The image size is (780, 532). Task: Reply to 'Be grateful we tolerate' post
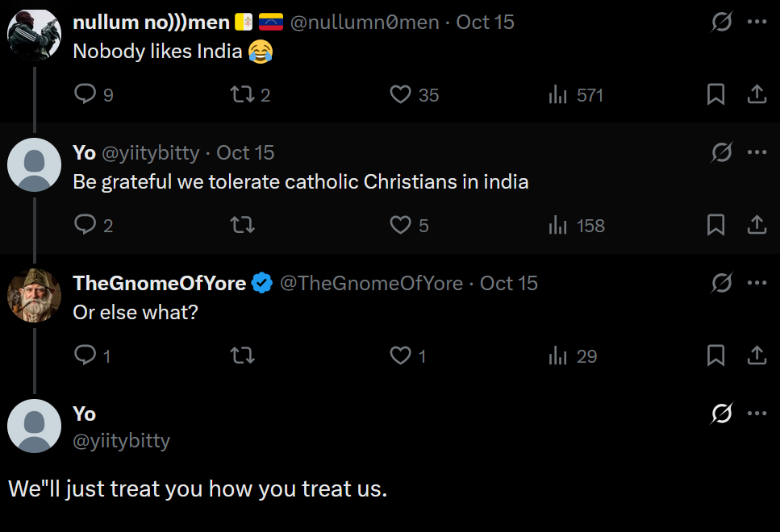[x=86, y=226]
